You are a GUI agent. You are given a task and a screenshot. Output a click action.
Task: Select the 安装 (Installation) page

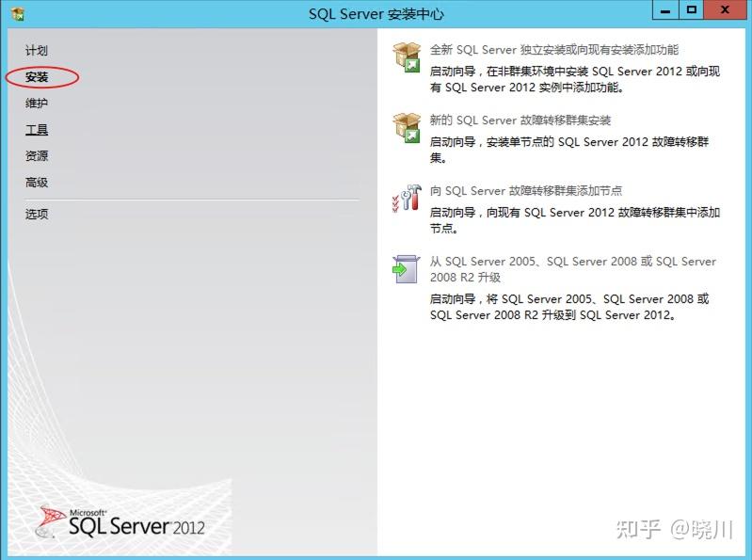point(37,77)
